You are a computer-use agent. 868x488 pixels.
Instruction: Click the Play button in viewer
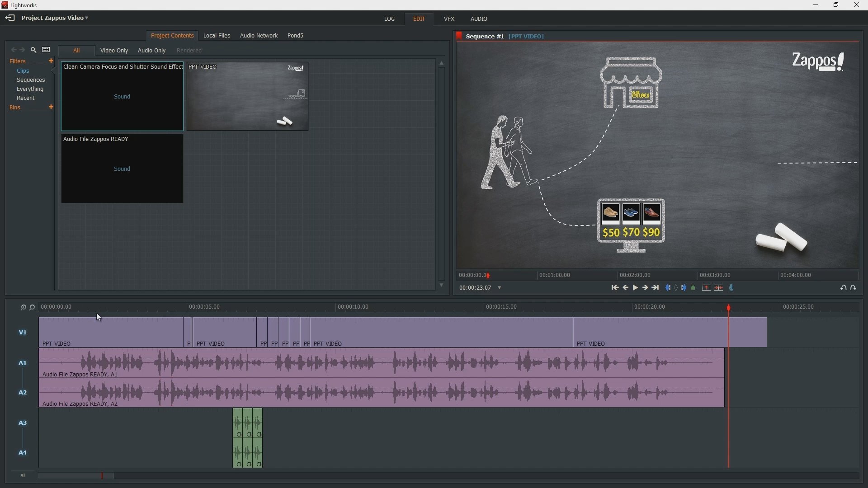[x=636, y=288]
